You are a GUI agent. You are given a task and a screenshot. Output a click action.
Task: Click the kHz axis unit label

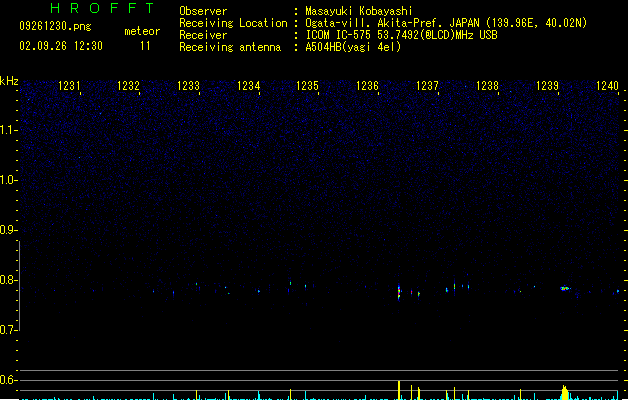pos(9,81)
